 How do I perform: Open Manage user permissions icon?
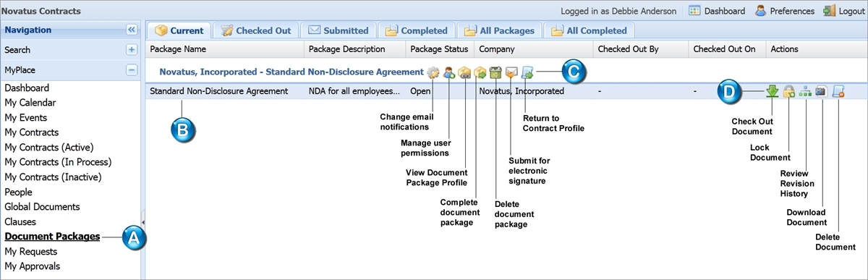pos(448,72)
